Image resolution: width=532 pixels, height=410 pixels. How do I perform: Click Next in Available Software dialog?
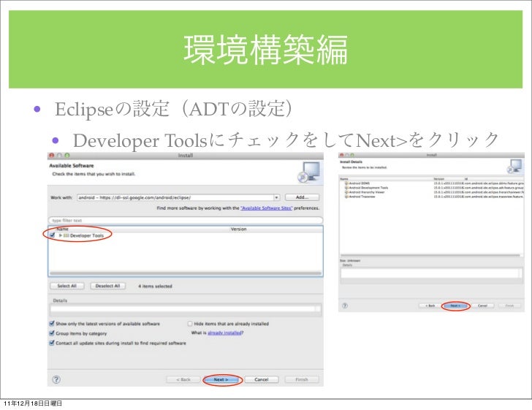[221, 379]
